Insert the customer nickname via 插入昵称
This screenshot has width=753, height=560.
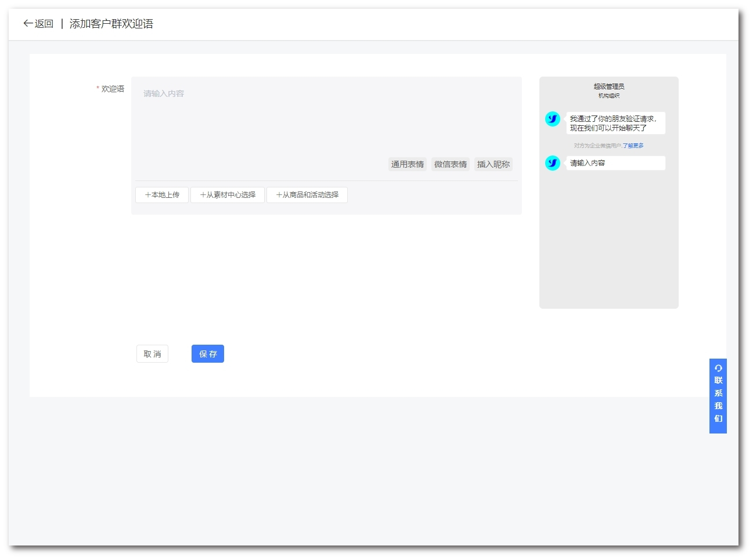[x=493, y=164]
